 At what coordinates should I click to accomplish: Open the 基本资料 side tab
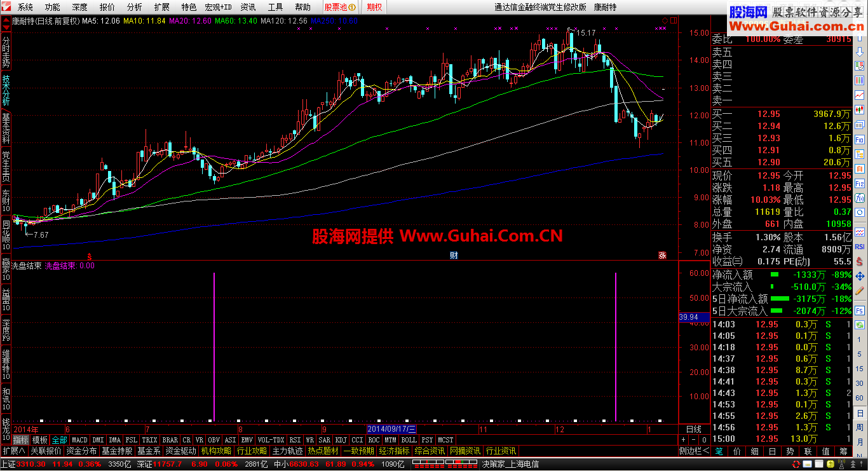coord(6,128)
